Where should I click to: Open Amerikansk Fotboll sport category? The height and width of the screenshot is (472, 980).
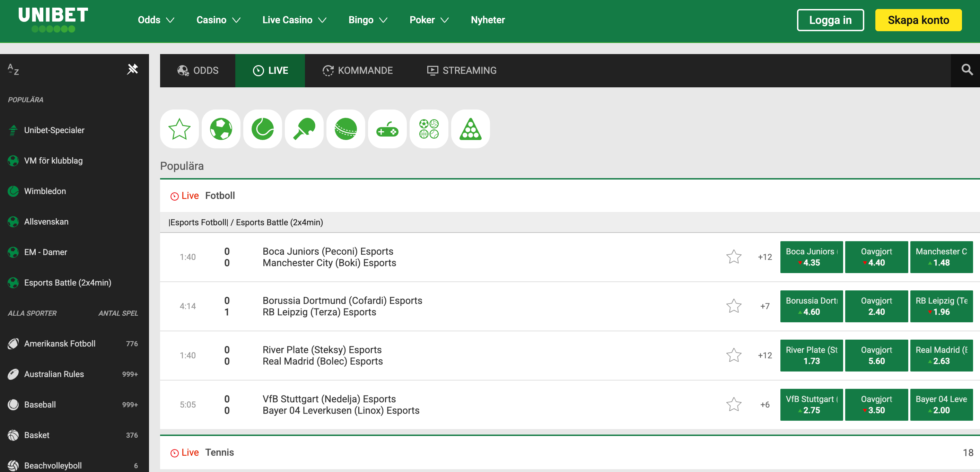74,343
